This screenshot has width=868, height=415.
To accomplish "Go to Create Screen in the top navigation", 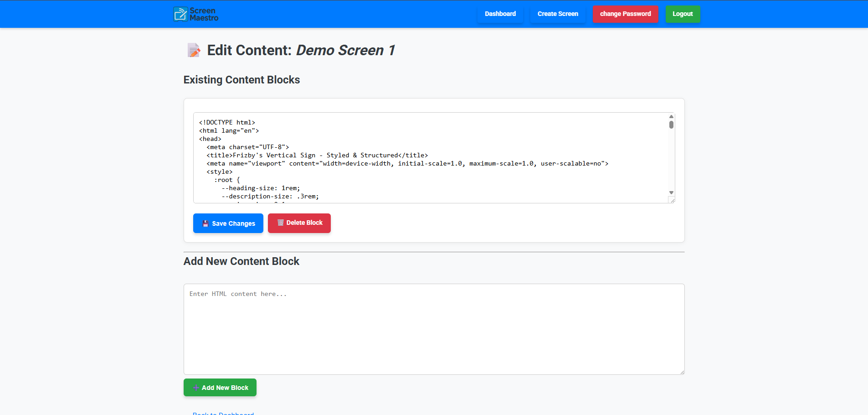I will click(557, 14).
